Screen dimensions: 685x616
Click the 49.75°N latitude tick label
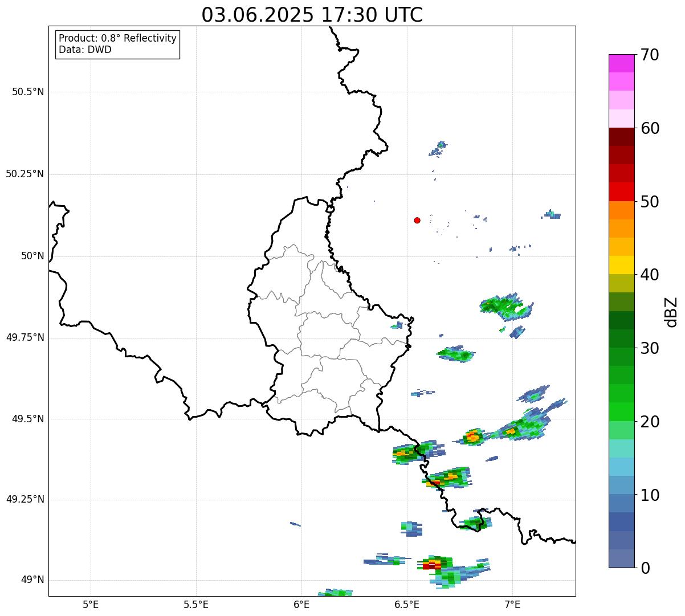click(25, 337)
